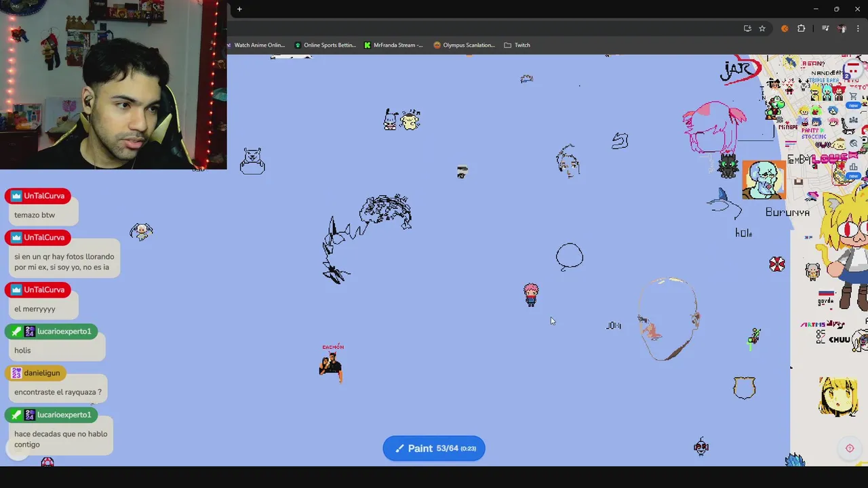
Task: Open the leaderboard chart icon on map sidebar
Action: point(853,167)
